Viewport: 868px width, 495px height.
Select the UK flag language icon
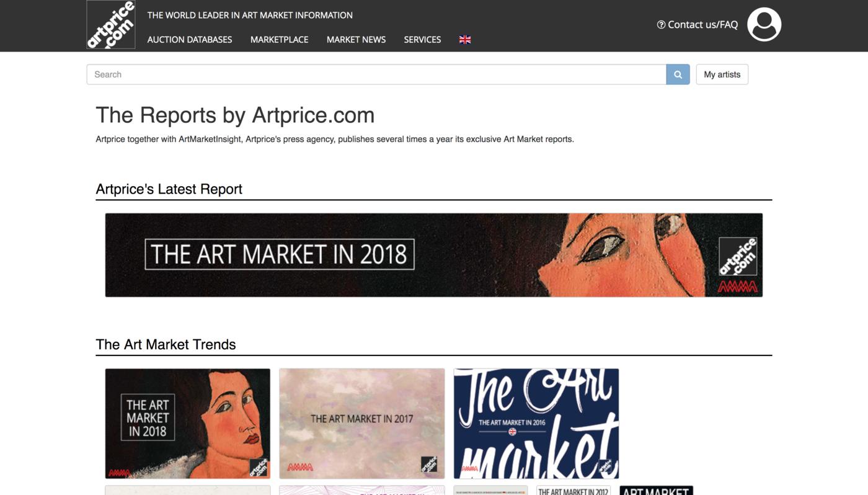(x=465, y=40)
